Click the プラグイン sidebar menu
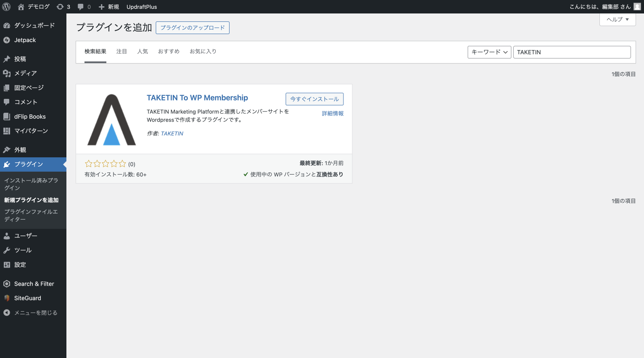 click(x=33, y=164)
